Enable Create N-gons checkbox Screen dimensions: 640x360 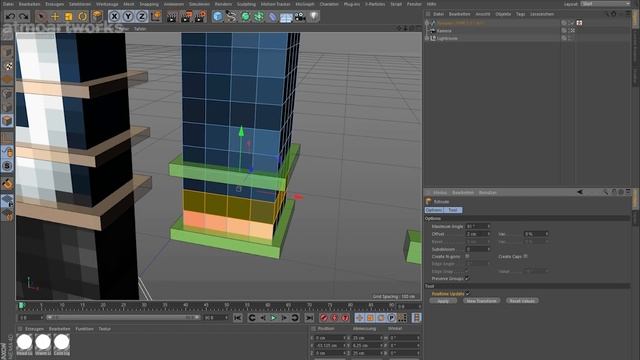pos(467,256)
